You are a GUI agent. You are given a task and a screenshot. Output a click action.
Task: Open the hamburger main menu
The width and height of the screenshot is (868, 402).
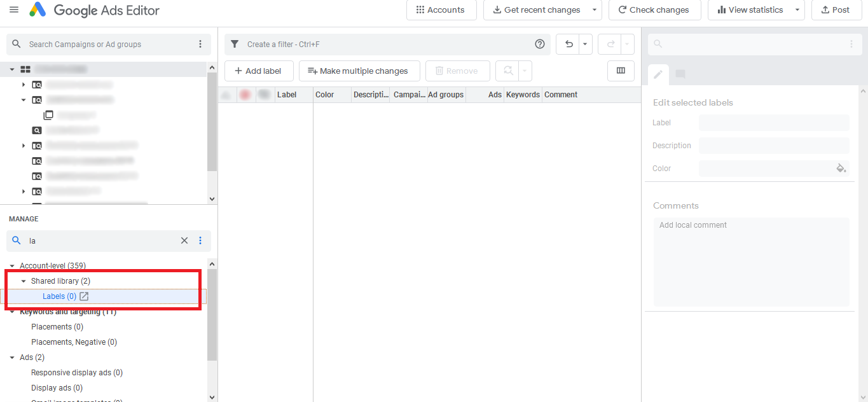(14, 10)
